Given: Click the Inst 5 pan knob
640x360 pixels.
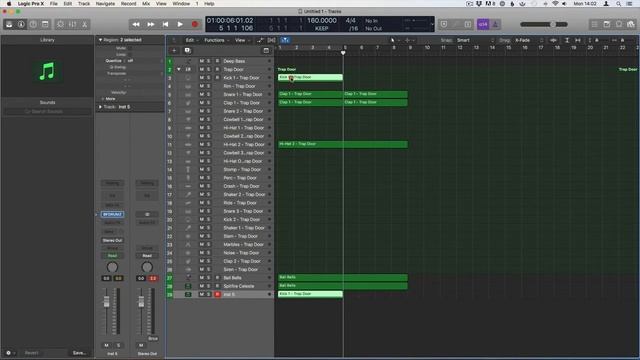Looking at the screenshot, I should click(x=112, y=267).
